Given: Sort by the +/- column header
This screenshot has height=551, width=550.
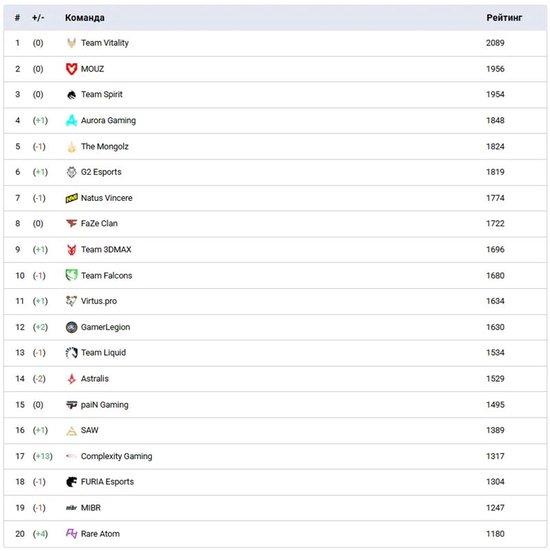Looking at the screenshot, I should tap(38, 18).
